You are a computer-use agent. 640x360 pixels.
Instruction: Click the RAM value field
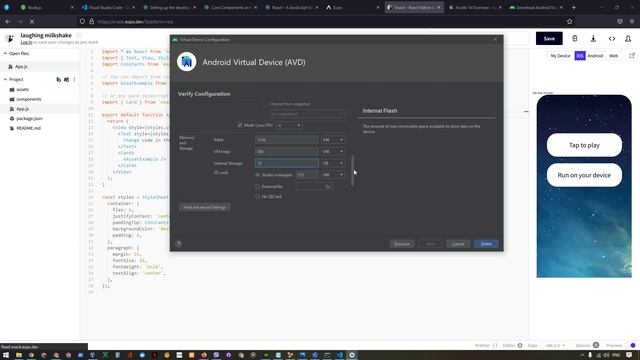[287, 140]
